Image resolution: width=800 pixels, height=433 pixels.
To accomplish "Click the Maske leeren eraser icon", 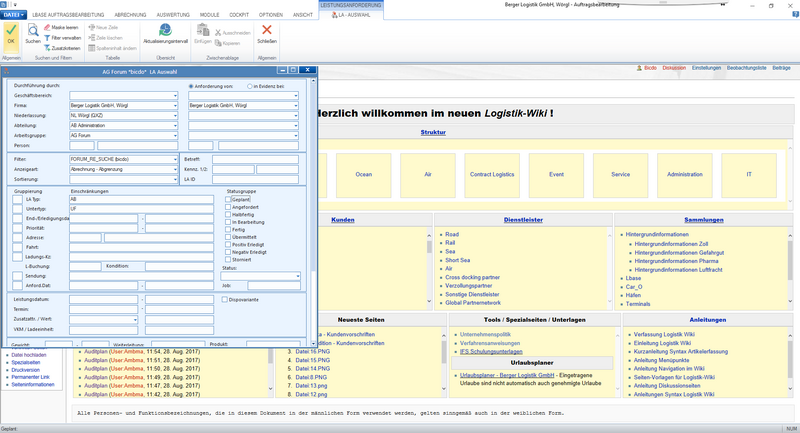I will coord(47,28).
